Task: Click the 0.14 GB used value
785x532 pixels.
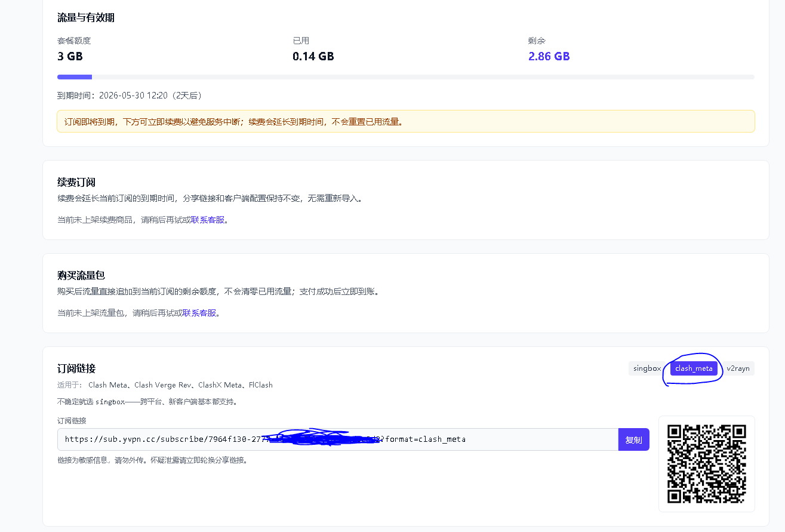Action: pos(313,57)
